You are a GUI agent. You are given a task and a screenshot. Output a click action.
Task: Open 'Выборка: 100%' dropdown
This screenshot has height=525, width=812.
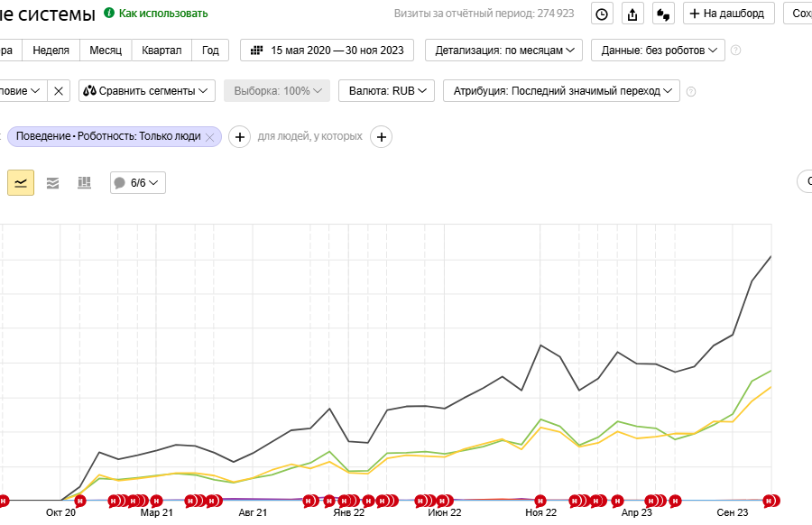(x=277, y=91)
